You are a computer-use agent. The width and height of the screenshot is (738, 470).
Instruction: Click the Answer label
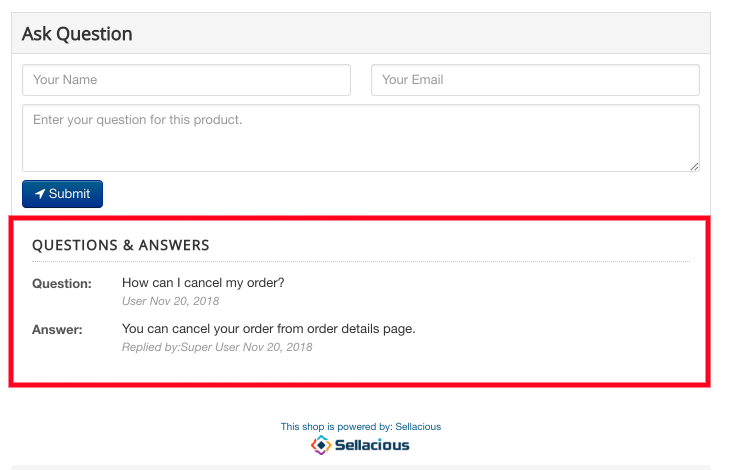[x=57, y=330]
